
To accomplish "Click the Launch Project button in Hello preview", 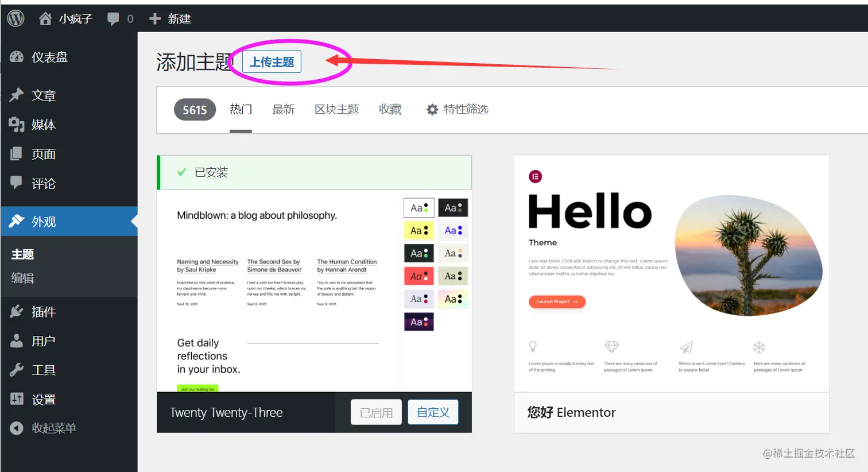I will (557, 301).
